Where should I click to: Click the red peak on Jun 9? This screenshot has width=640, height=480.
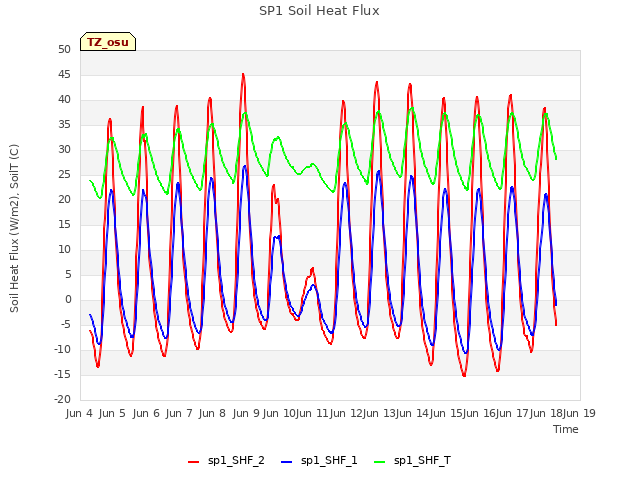pyautogui.click(x=243, y=75)
